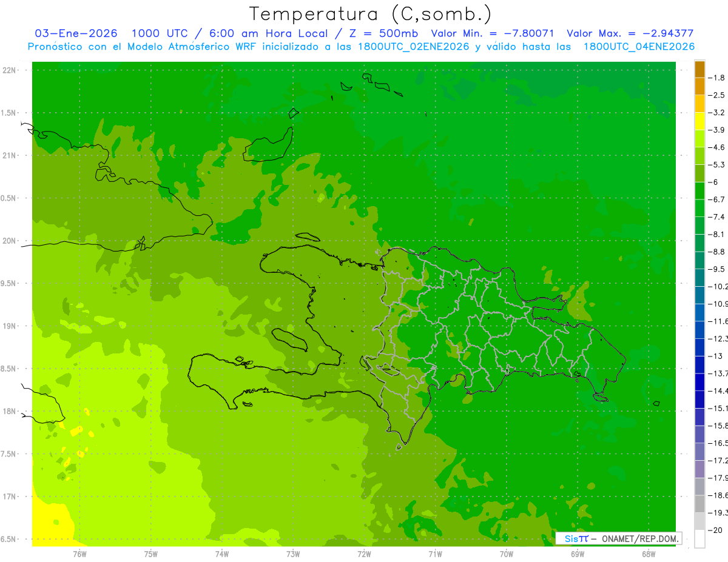Click the "71W" longitude label
Screen dimensions: 728x562
tap(435, 554)
